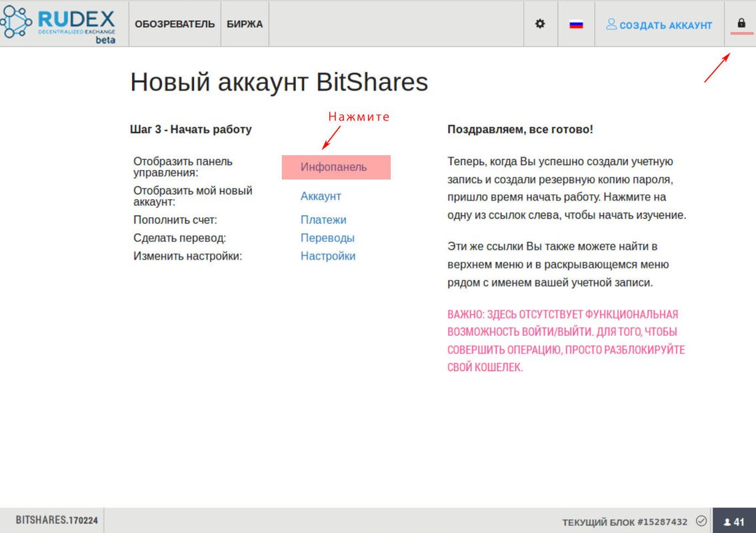The image size is (756, 533).
Task: Click СОЗДАТЬ АККАУНТ in header
Action: point(659,25)
